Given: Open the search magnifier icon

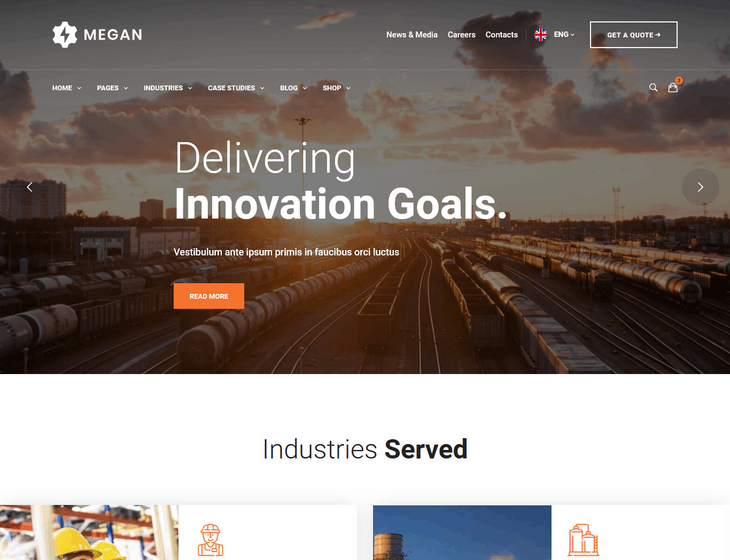Looking at the screenshot, I should coord(653,88).
